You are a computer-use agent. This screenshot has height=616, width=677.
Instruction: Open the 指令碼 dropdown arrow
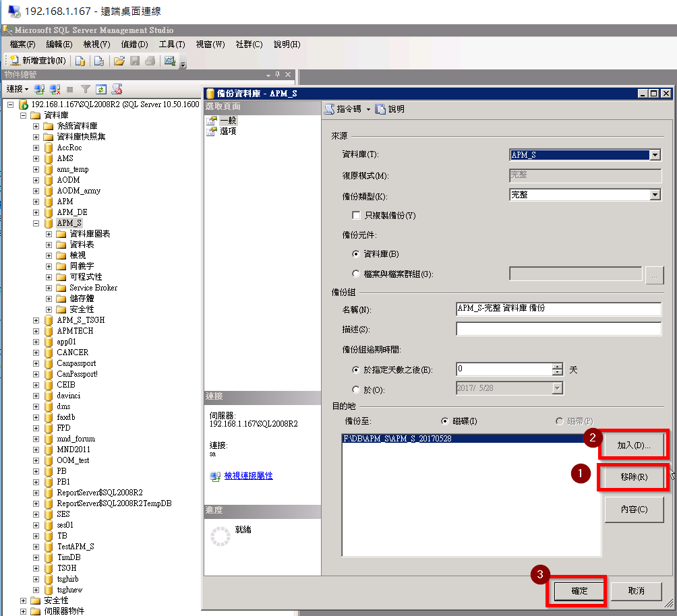(x=368, y=110)
